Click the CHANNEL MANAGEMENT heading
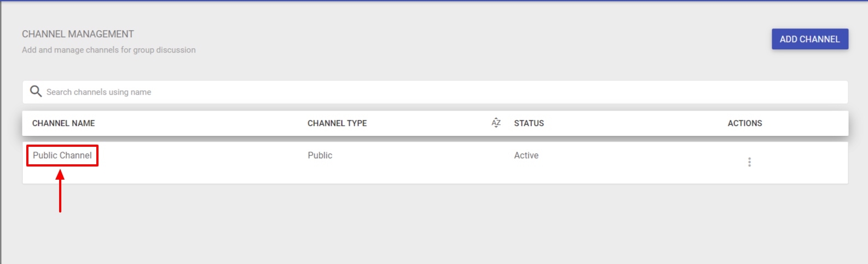Screen dimensions: 868x264 (78, 34)
